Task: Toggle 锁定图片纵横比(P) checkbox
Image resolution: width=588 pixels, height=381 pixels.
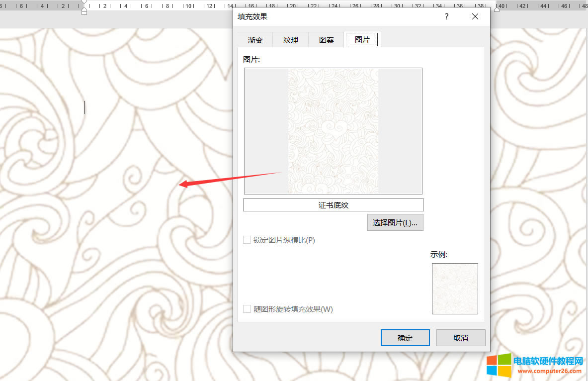Action: 247,240
